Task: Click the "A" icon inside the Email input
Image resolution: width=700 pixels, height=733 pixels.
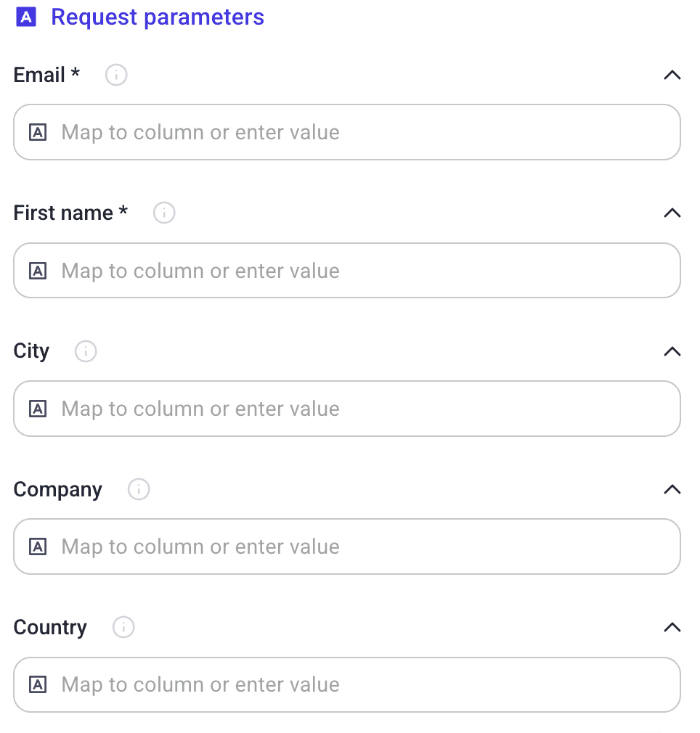Action: coord(37,132)
